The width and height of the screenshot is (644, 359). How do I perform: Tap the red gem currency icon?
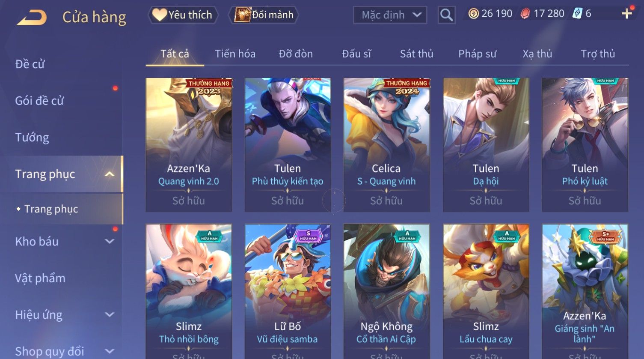[x=525, y=14]
